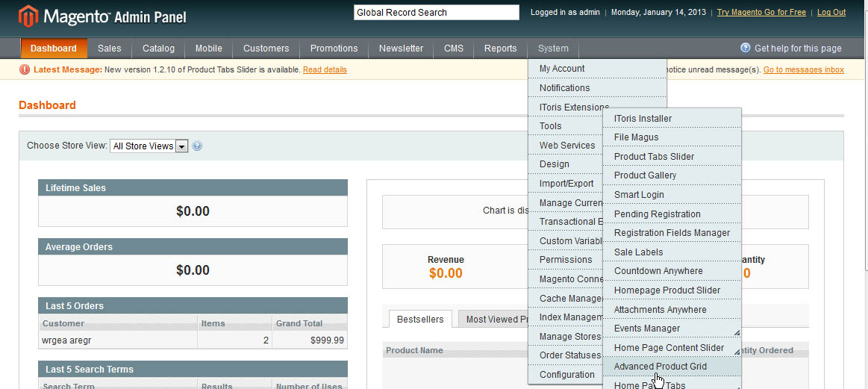
Task: Select Manage Stores menu entry
Action: tap(565, 336)
